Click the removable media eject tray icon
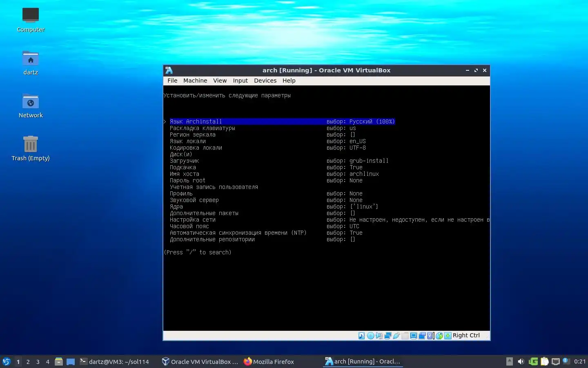The width and height of the screenshot is (588, 368). (x=509, y=361)
